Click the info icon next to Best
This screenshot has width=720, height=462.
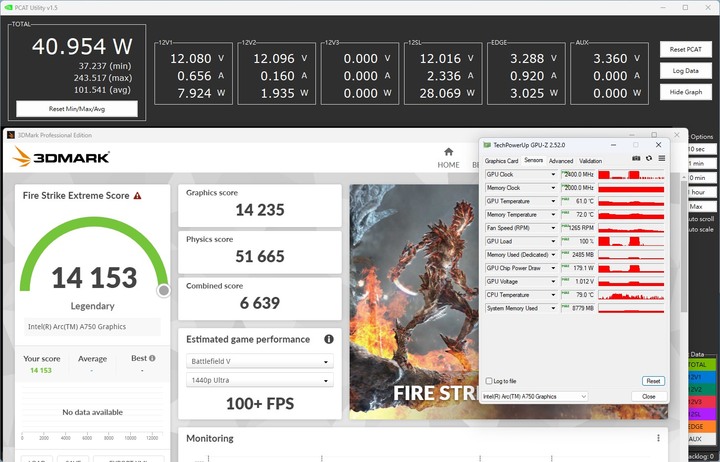click(x=152, y=358)
